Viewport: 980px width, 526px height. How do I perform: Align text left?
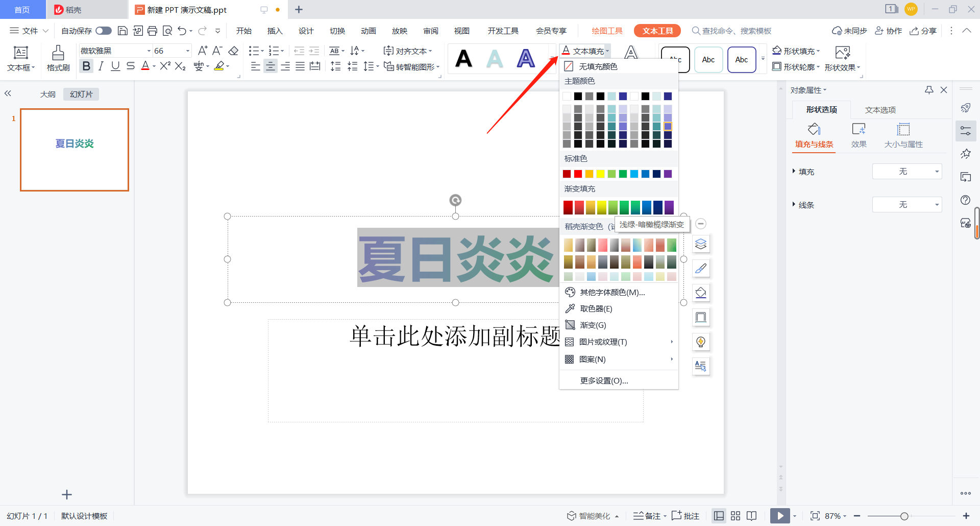coord(255,66)
